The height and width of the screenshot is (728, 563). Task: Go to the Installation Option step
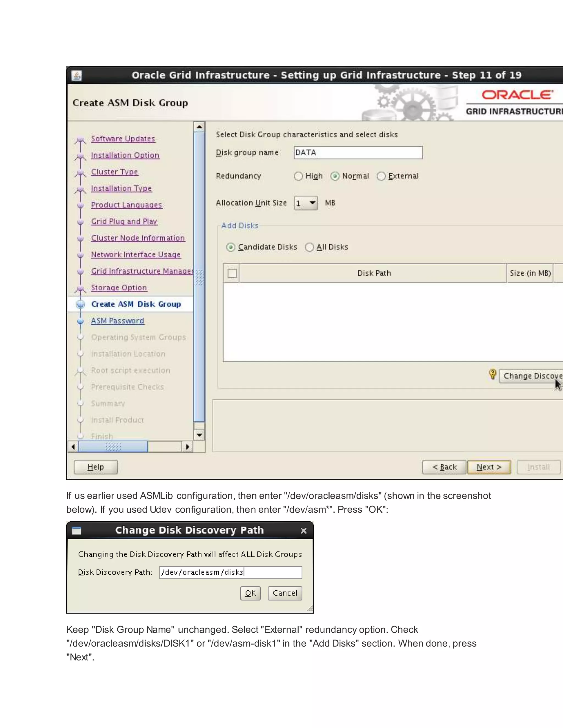pyautogui.click(x=125, y=155)
